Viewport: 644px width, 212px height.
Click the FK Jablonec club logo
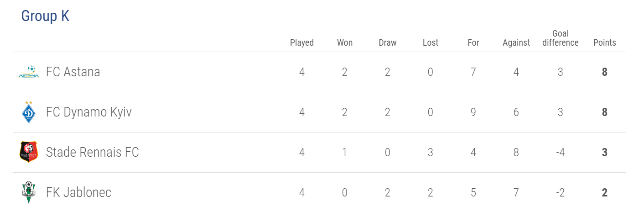tap(29, 192)
